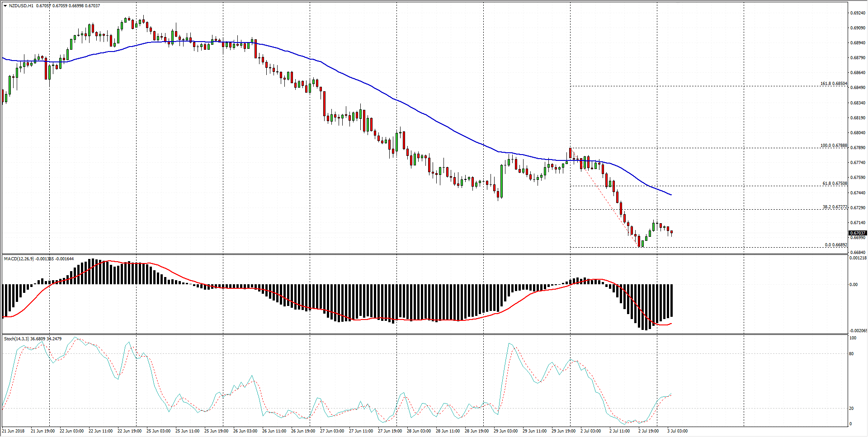
Task: Select the 0.0 Fibonacci level label
Action: 835,245
